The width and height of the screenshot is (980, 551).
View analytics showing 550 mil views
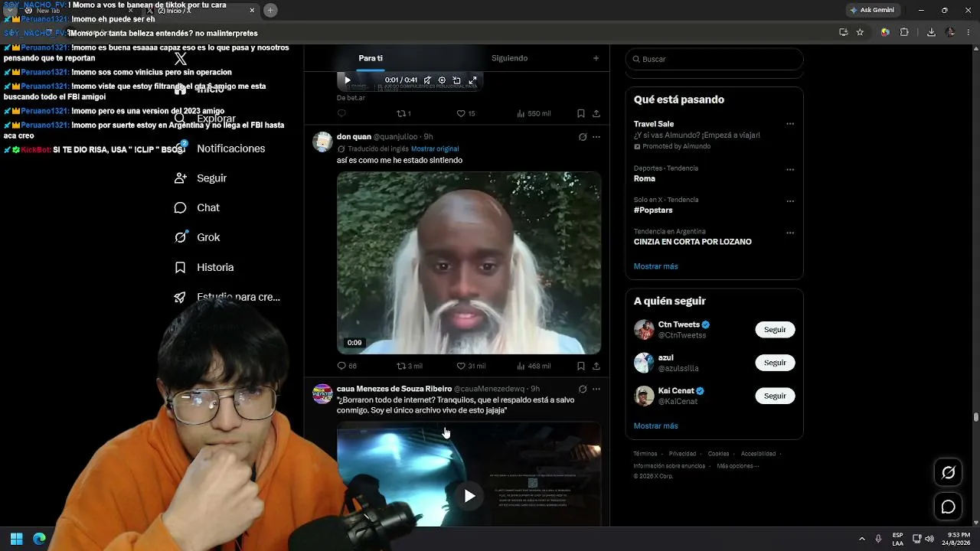click(x=534, y=113)
